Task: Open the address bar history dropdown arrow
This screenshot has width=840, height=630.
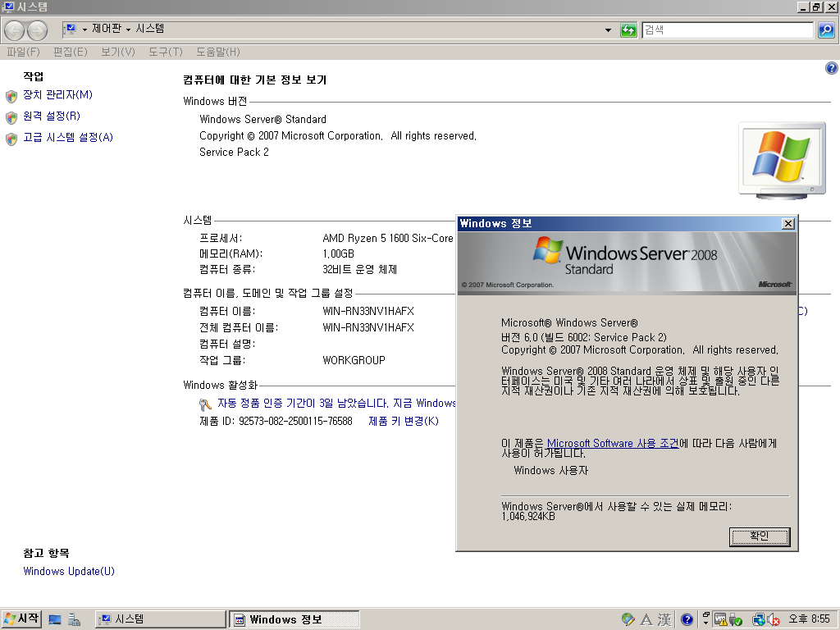Action: [x=608, y=30]
